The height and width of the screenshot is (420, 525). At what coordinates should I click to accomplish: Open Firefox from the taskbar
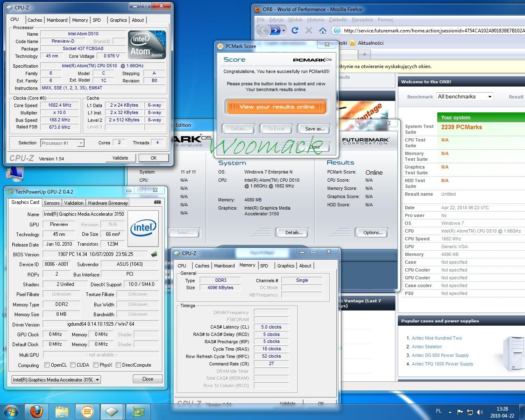click(x=37, y=411)
